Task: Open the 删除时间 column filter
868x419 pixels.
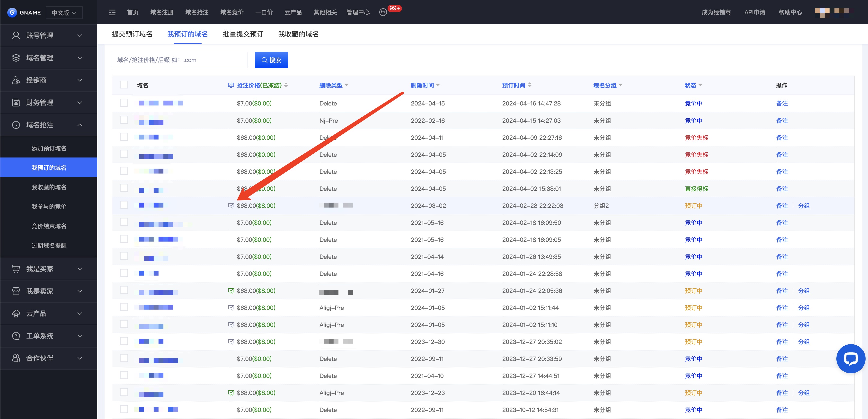Action: tap(438, 85)
